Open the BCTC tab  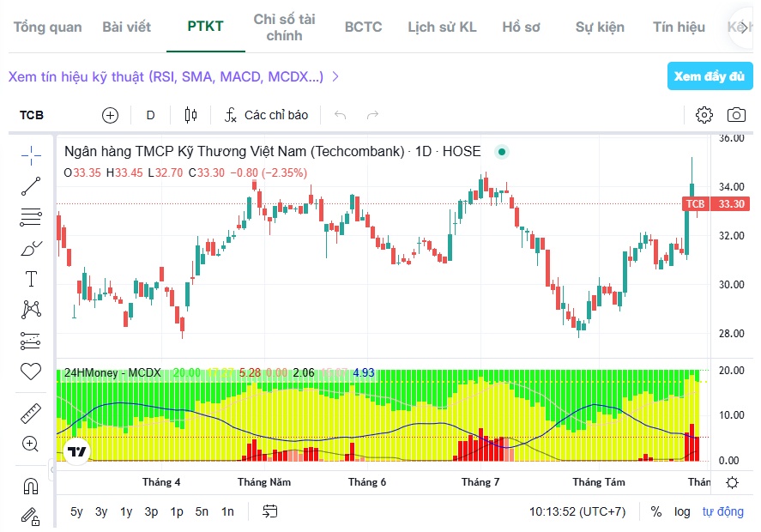(x=363, y=27)
